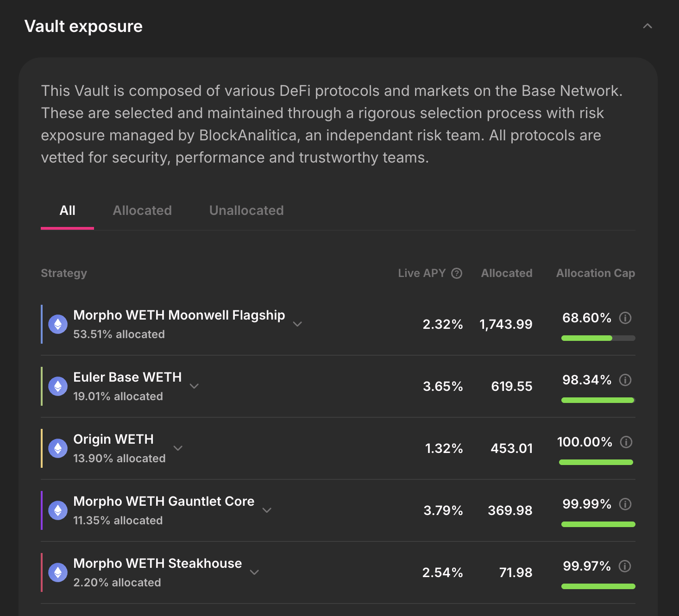
Task: Click info icon beside 99.99% allocation cap
Action: tap(625, 504)
